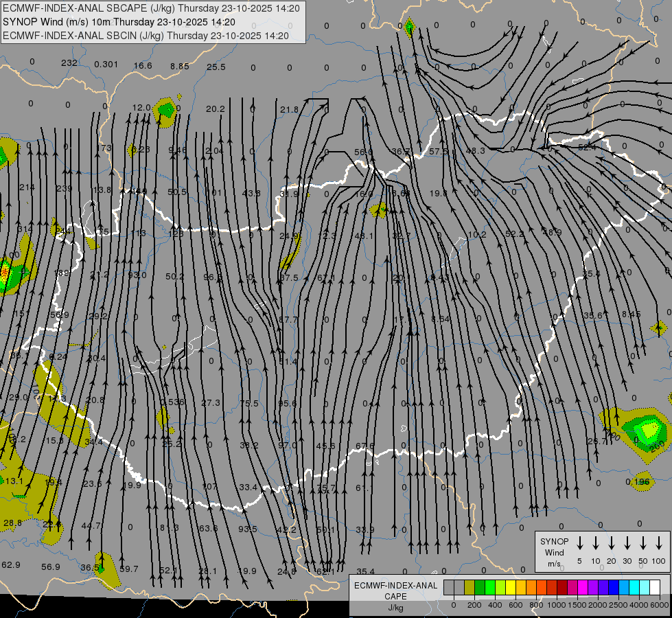Click the map value '62.9'
This screenshot has height=618, width=672.
[11, 565]
